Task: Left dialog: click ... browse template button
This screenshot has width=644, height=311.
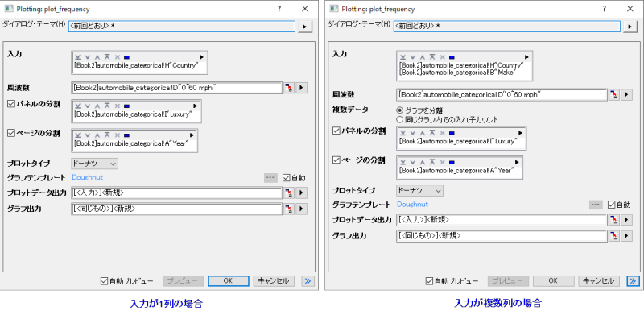Action: (270, 178)
